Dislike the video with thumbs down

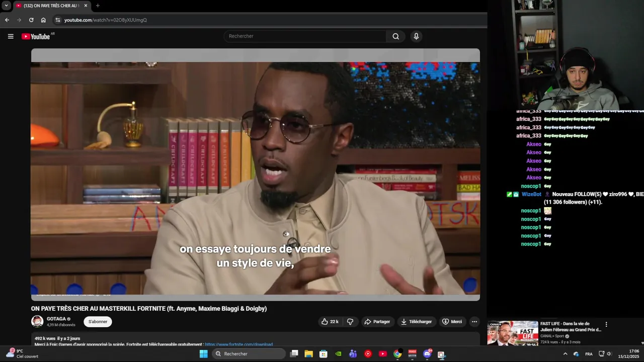350,322
